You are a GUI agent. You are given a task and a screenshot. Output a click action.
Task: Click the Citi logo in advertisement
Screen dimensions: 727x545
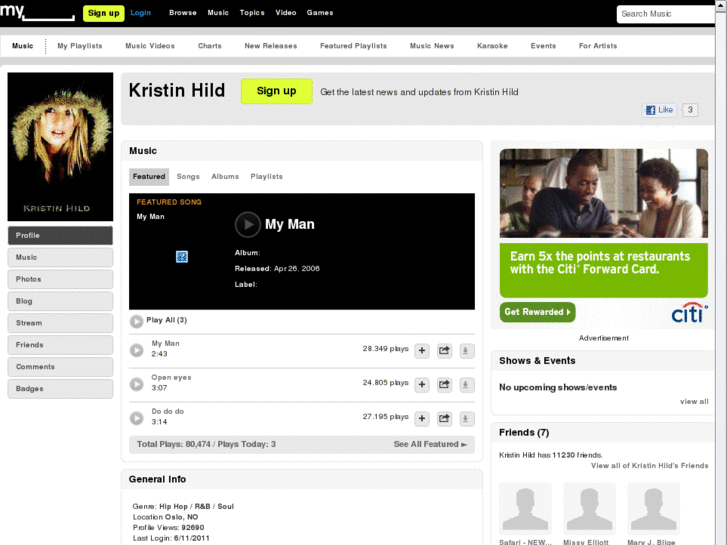[x=689, y=313]
